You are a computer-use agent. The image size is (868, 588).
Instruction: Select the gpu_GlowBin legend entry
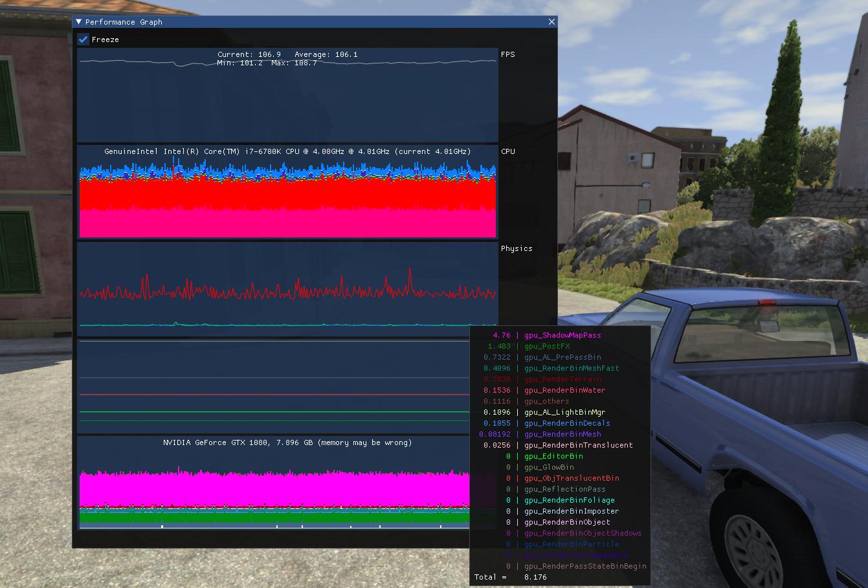coord(549,467)
